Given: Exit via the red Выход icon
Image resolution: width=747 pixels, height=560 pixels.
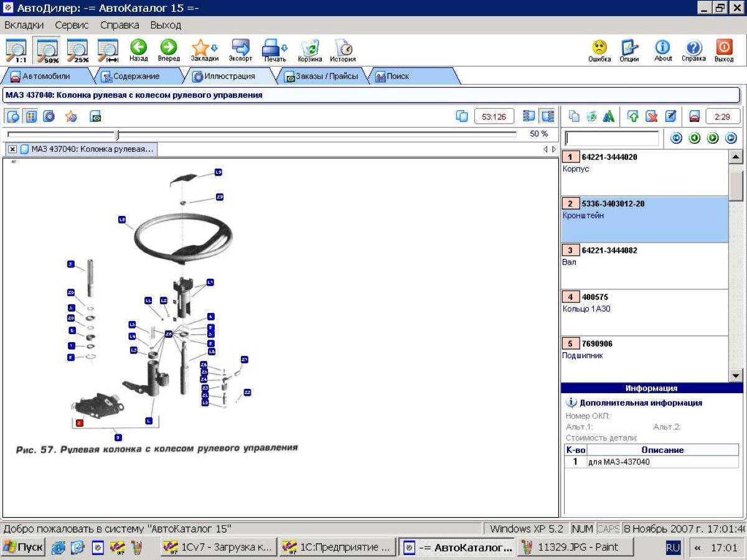Looking at the screenshot, I should click(724, 51).
